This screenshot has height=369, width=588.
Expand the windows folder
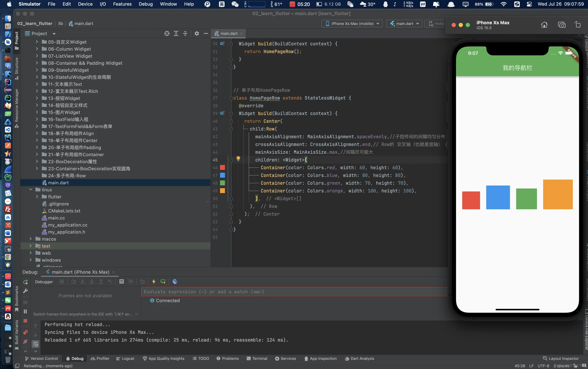click(31, 260)
